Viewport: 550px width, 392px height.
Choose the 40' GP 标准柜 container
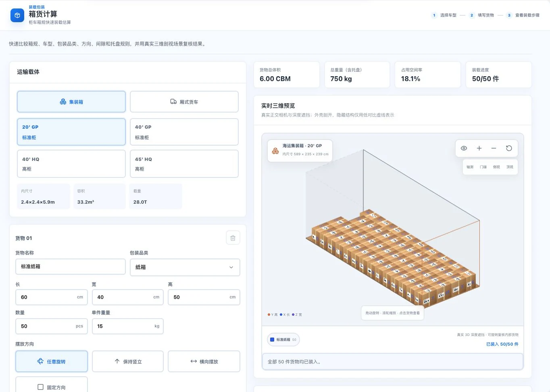click(x=184, y=132)
